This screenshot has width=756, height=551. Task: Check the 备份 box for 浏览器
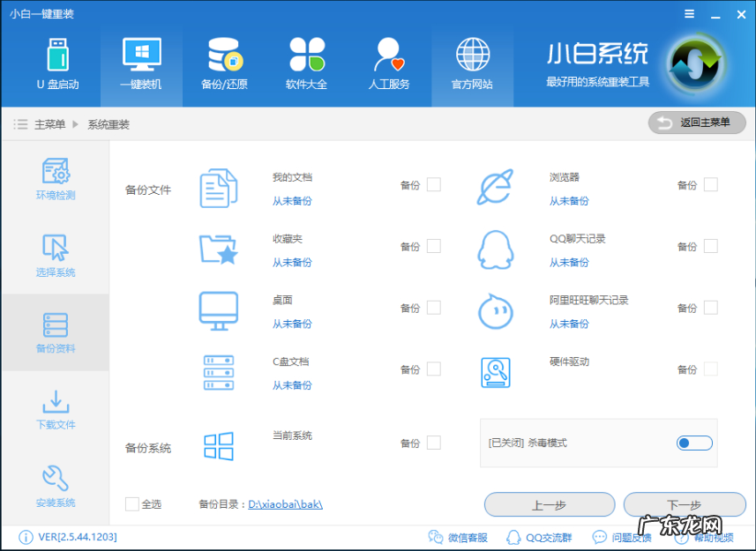pos(713,185)
